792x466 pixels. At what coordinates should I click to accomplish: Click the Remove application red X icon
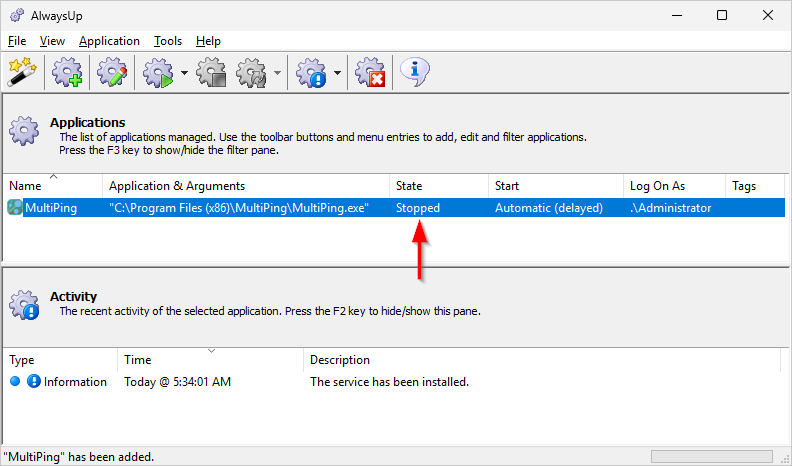coord(370,73)
